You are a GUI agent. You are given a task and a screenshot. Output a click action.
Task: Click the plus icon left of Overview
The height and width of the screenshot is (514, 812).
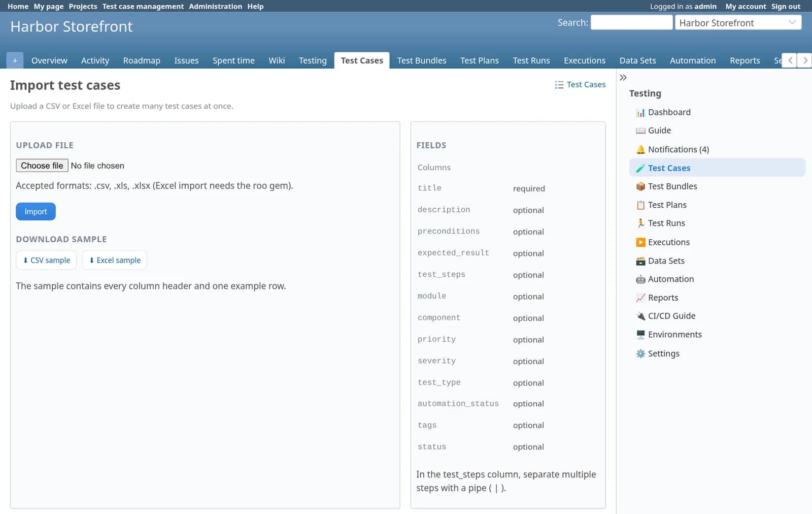click(15, 60)
